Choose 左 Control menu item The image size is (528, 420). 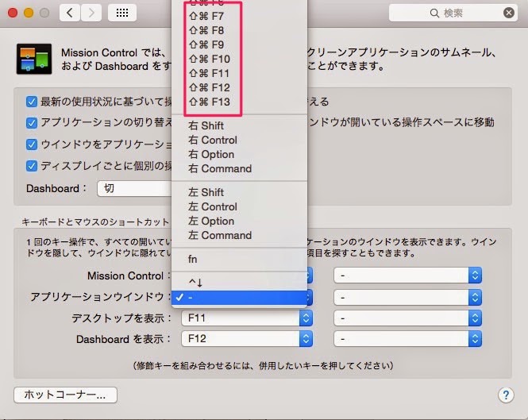click(239, 206)
